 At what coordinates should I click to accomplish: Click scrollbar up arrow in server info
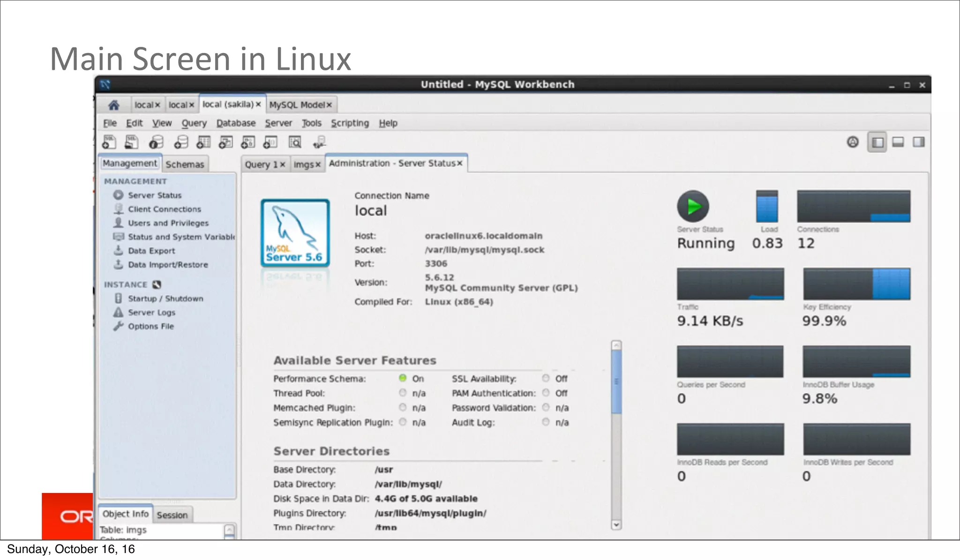point(616,345)
